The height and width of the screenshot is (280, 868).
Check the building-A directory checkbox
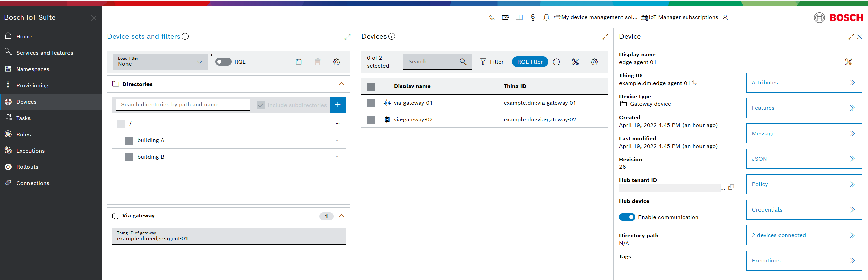pos(129,141)
